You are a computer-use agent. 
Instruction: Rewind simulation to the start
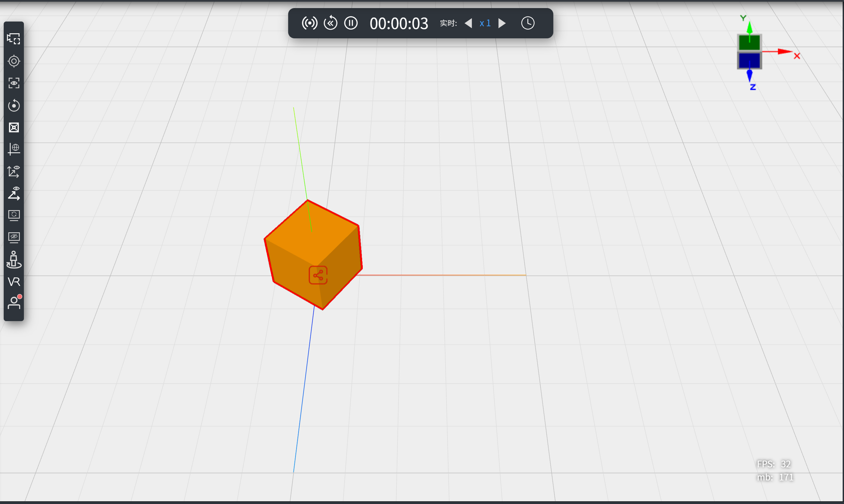click(330, 23)
